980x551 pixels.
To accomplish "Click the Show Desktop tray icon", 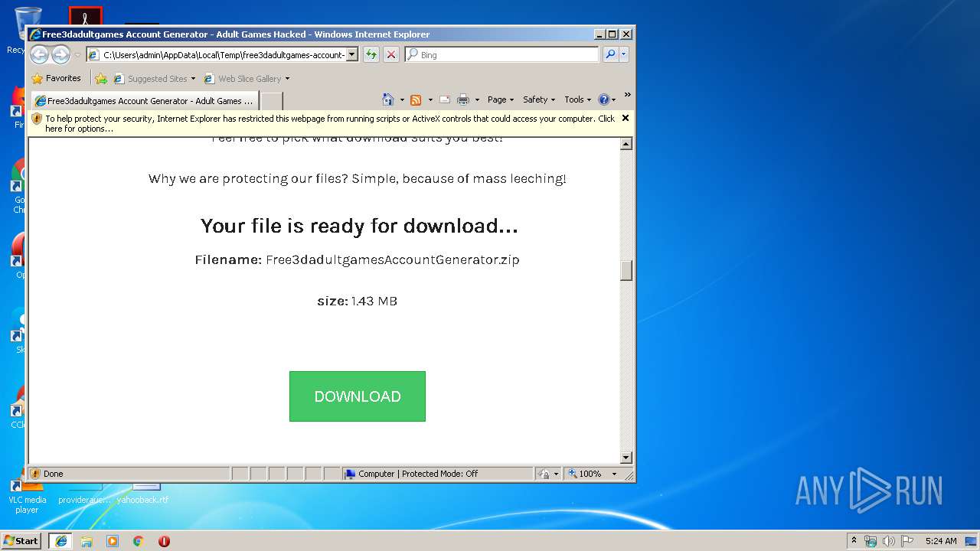I will (972, 540).
